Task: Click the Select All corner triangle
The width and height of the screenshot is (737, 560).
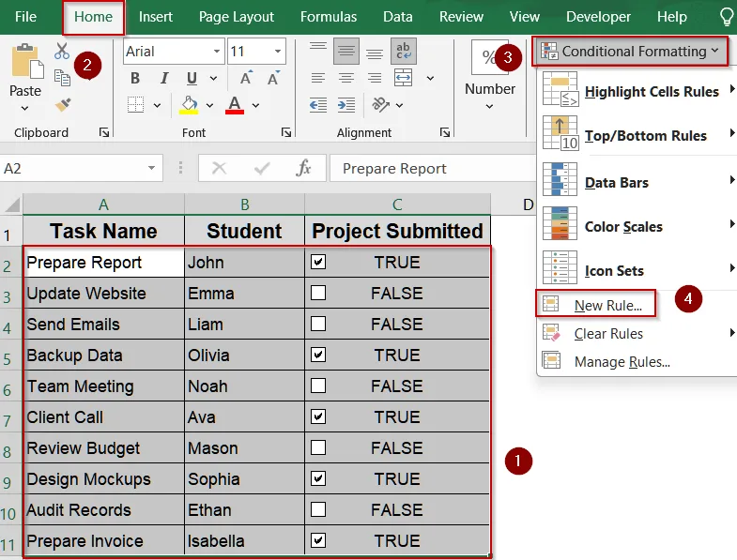Action: (x=11, y=204)
